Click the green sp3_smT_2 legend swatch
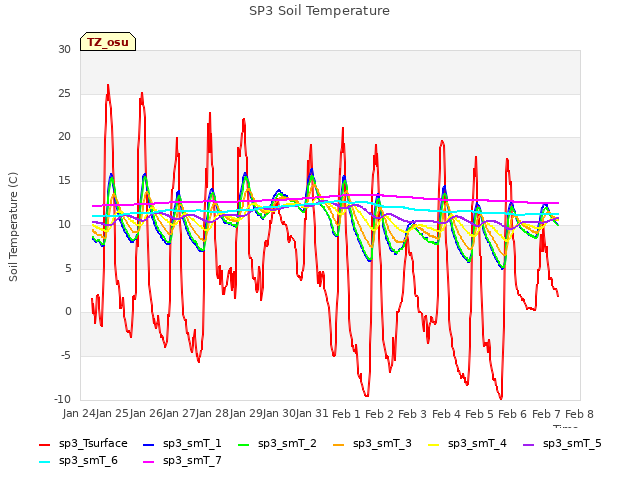640x480 pixels. click(x=244, y=444)
